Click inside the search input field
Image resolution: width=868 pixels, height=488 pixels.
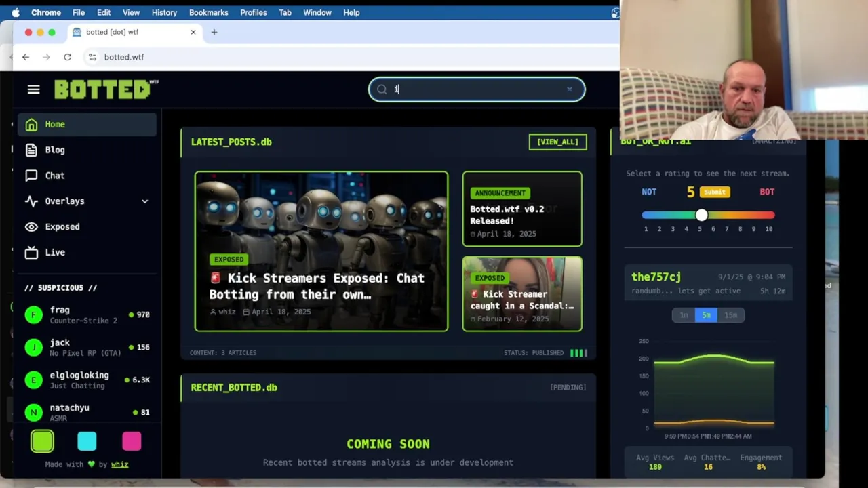[x=477, y=89]
